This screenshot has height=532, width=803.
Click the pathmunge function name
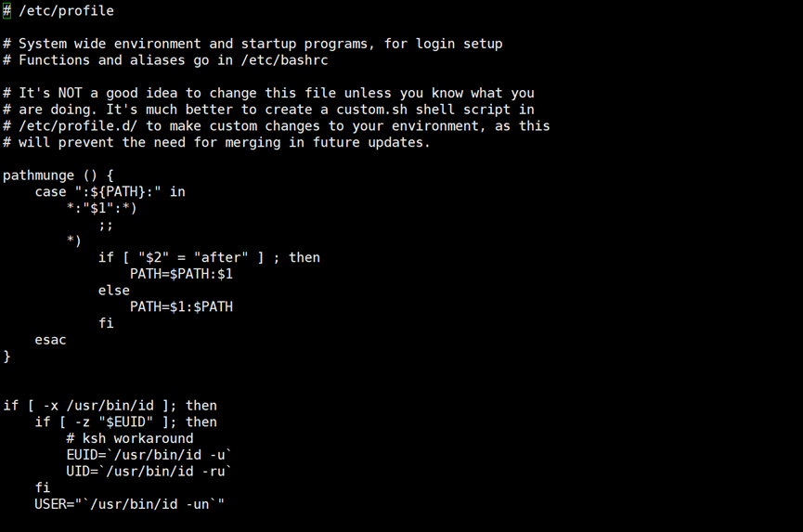click(x=38, y=175)
